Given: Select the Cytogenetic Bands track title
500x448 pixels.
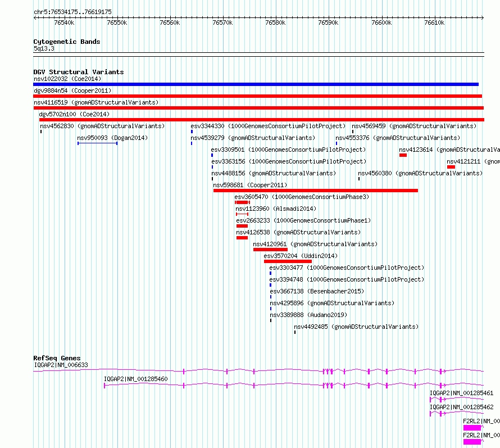Looking at the screenshot, I should point(67,42).
